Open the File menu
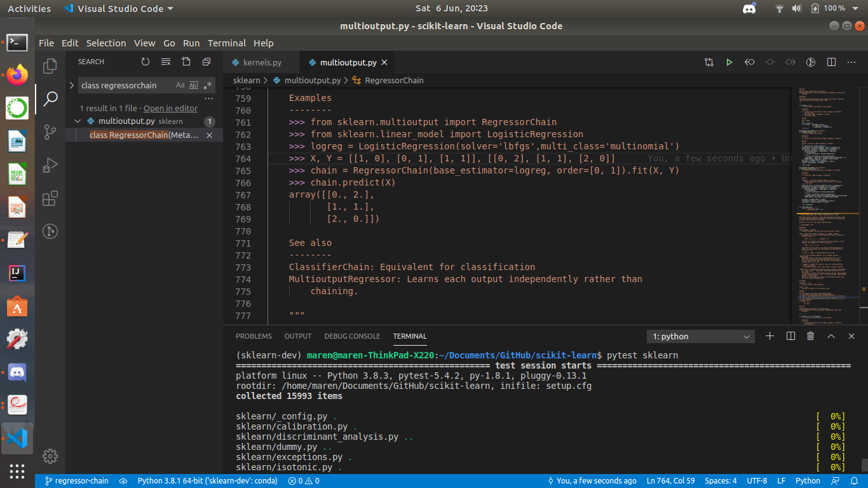The image size is (868, 488). click(46, 43)
